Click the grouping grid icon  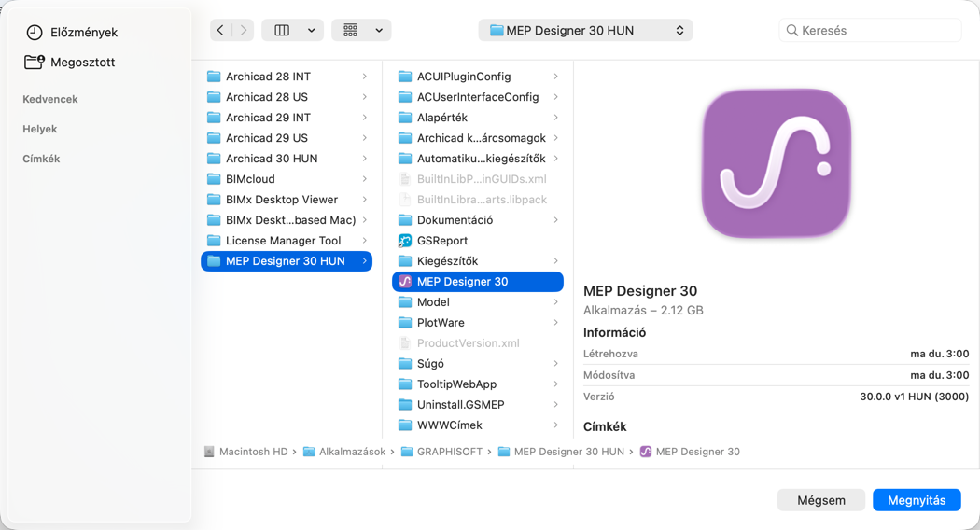click(x=350, y=30)
